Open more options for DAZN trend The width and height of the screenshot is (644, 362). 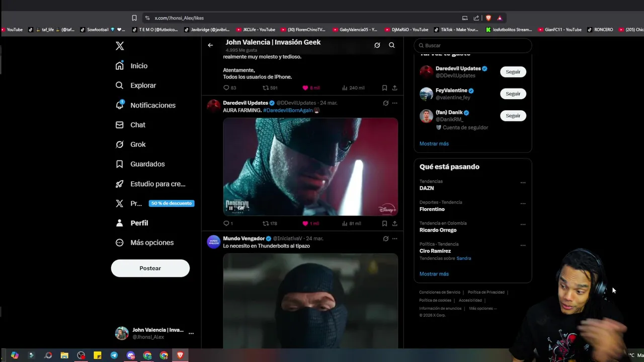pos(523,183)
